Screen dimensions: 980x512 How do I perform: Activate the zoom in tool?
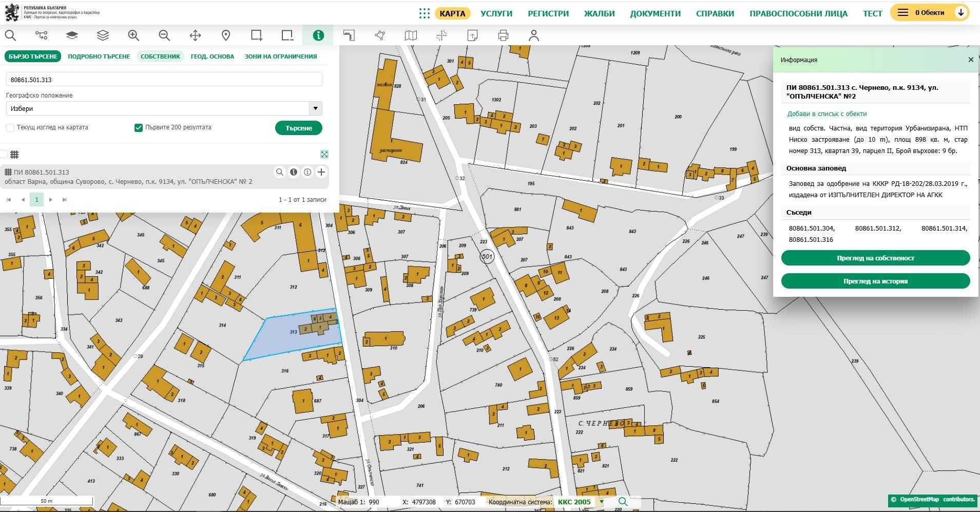tap(133, 35)
